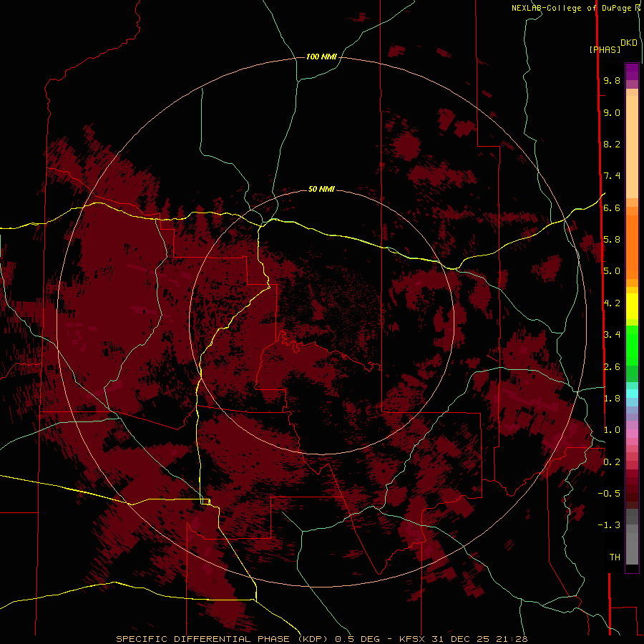Click the 1.8 value on the scale
Image resolution: width=644 pixels, height=644 pixels.
coord(612,399)
